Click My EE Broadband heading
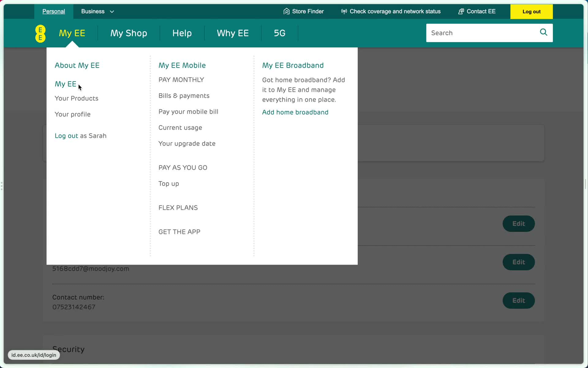The width and height of the screenshot is (588, 368). 293,65
